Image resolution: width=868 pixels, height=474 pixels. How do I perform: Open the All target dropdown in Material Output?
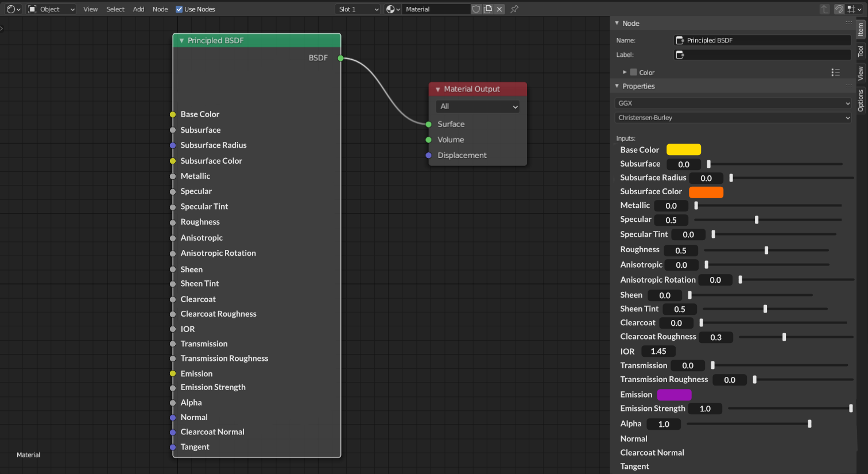tap(478, 106)
